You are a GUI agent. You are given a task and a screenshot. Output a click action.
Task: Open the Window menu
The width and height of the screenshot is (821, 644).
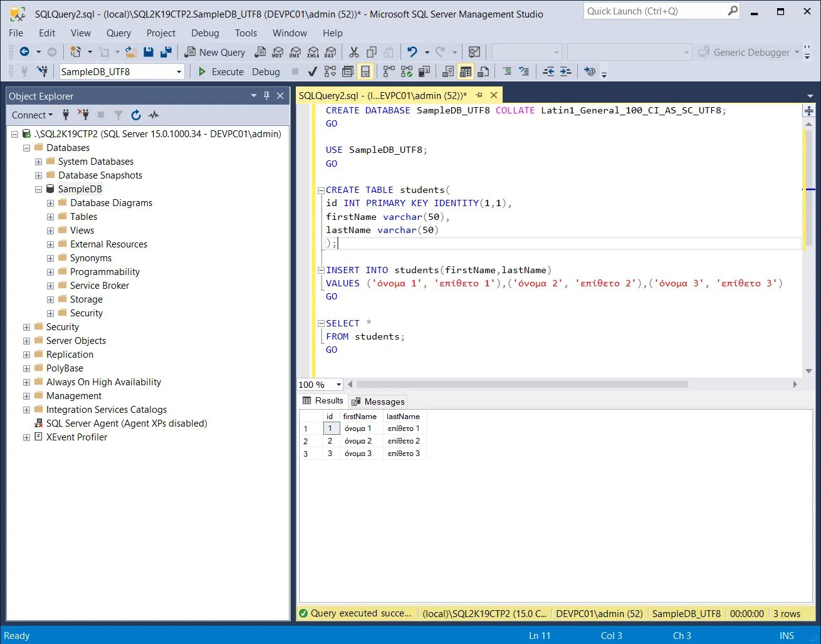click(290, 33)
